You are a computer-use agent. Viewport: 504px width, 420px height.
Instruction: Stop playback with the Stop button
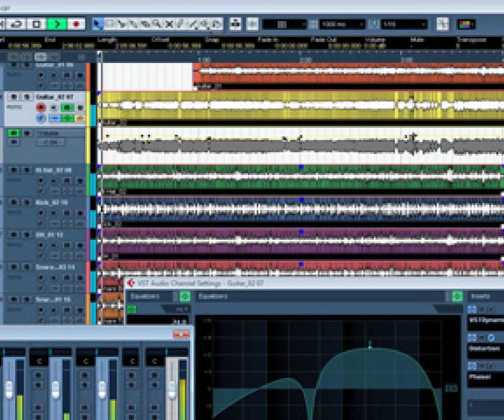point(36,24)
